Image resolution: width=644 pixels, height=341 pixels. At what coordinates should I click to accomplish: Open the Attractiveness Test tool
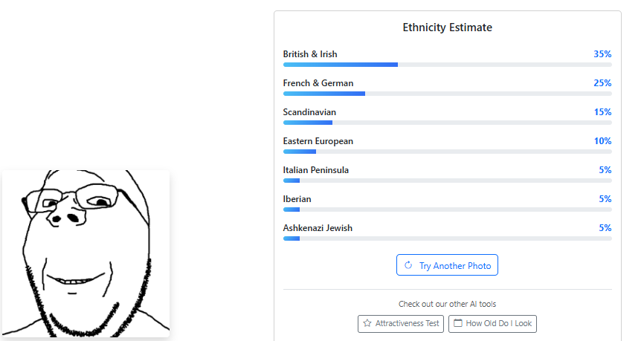point(401,324)
